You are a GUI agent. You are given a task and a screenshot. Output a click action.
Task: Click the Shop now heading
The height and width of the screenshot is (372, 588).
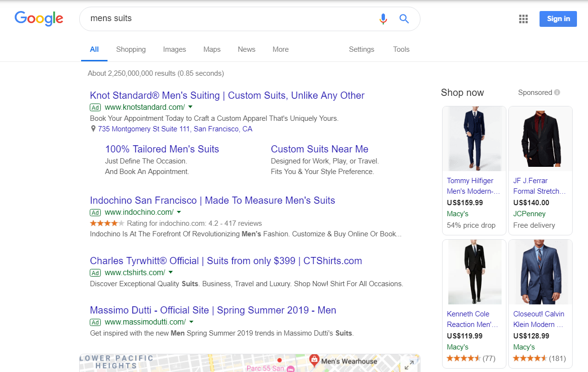pos(463,93)
